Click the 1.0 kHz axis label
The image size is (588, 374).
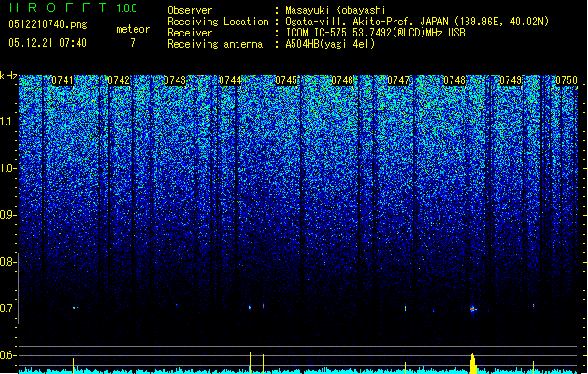[7, 168]
